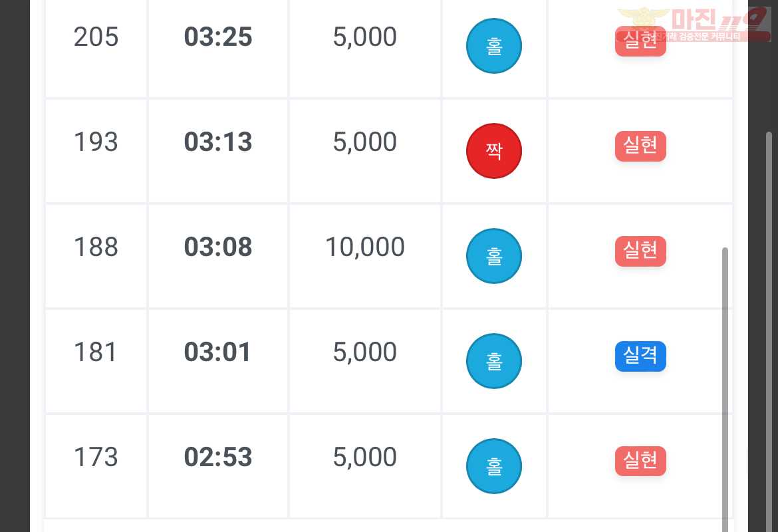Click the blue 홀 circle in row 205
The image size is (778, 532).
[493, 46]
